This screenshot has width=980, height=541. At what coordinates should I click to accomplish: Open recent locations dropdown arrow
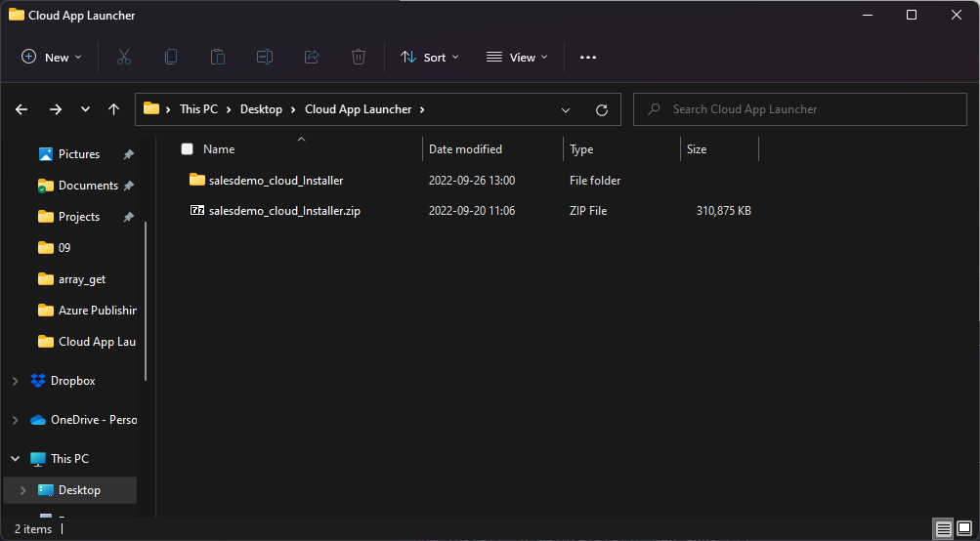coord(85,109)
